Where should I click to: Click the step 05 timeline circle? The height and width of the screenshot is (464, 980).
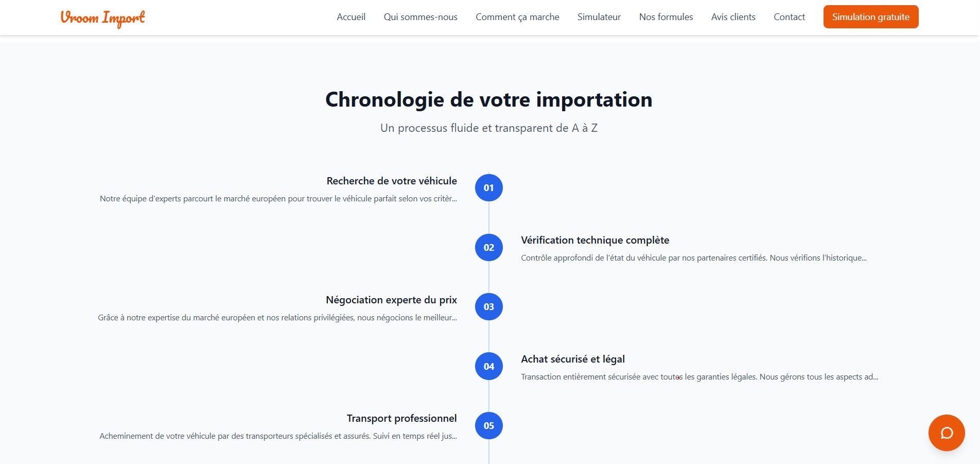(x=488, y=426)
